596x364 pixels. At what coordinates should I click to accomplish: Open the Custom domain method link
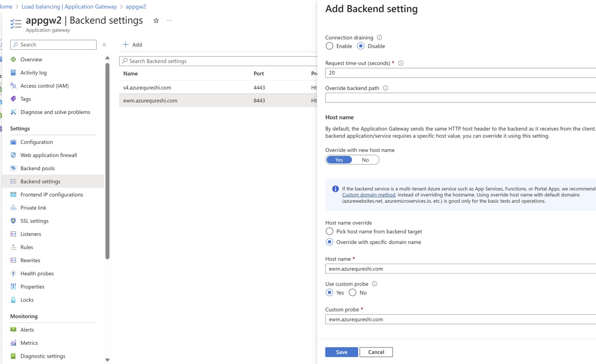click(368, 195)
